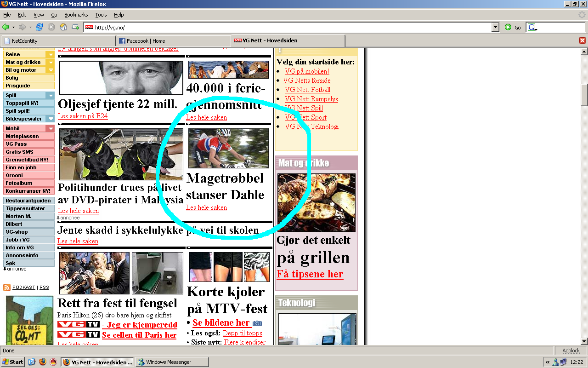Expand the Spill sidebar arrow
Screen dimensions: 588x368
(x=51, y=95)
